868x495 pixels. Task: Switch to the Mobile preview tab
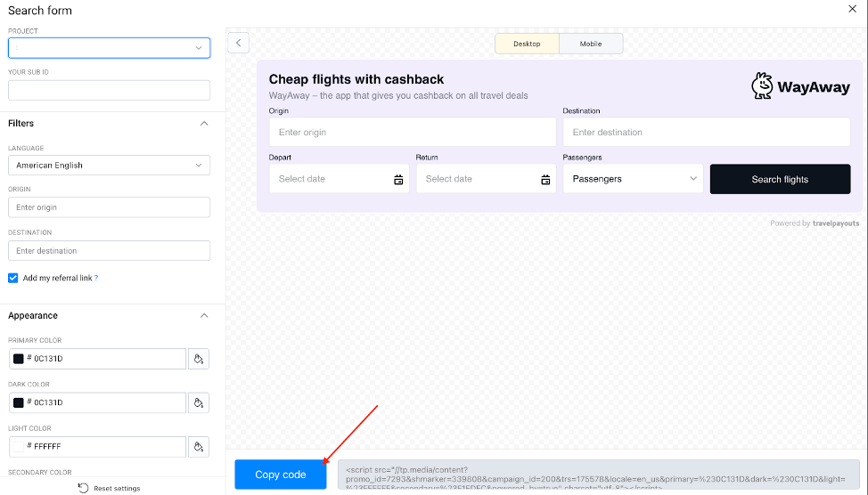coord(591,44)
